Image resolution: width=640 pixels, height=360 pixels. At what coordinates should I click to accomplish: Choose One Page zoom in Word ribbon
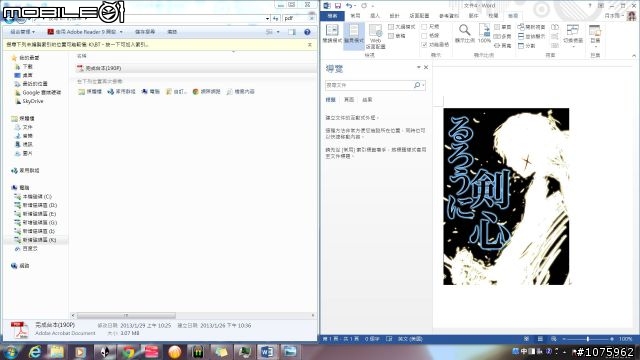click(x=503, y=27)
